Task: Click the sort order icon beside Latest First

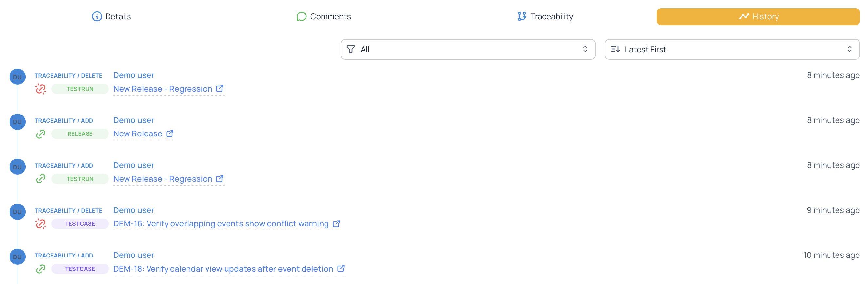Action: point(615,49)
